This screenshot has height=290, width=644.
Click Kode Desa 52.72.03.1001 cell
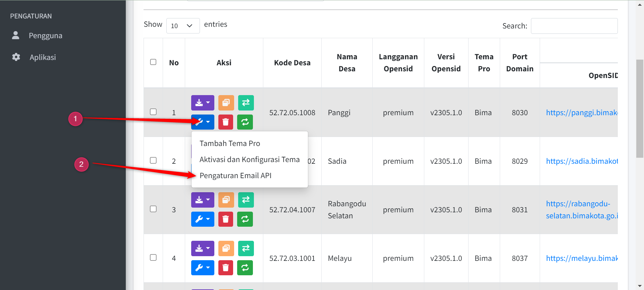[292, 258]
